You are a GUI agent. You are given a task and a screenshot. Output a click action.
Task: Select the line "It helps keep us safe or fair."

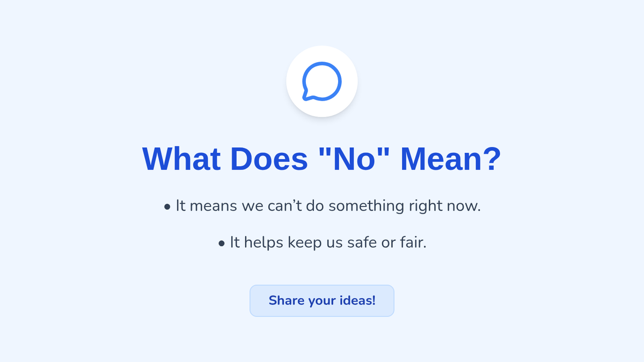(328, 242)
